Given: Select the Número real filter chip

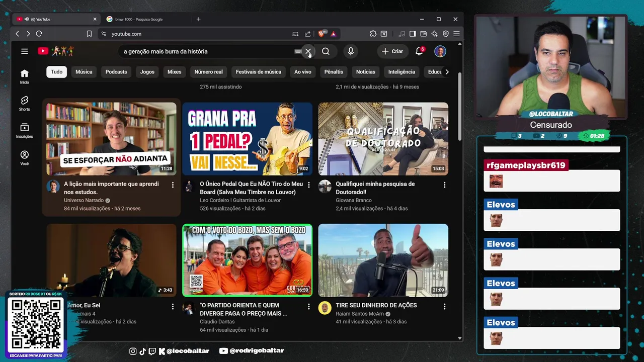Looking at the screenshot, I should pos(208,72).
